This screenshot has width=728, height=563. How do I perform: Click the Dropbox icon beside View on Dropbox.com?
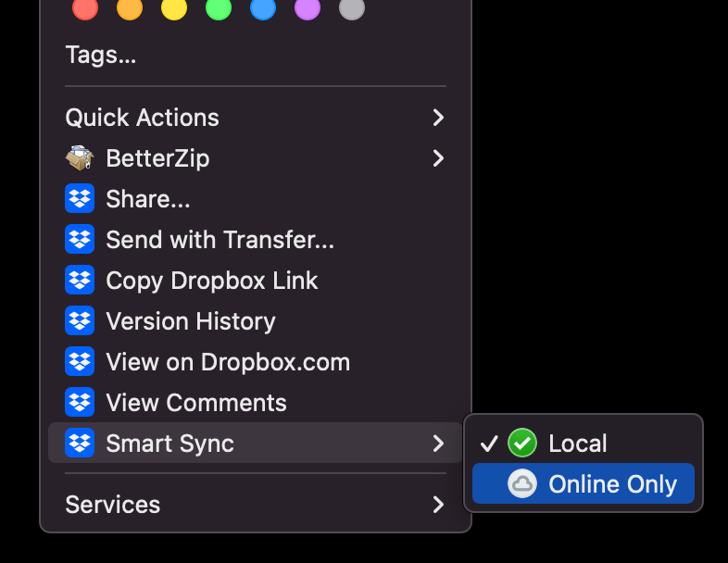pos(80,361)
